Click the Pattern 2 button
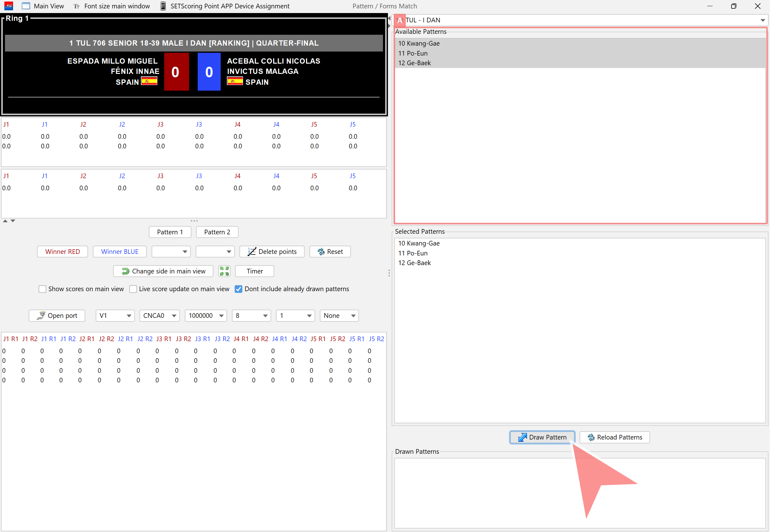 pyautogui.click(x=217, y=232)
